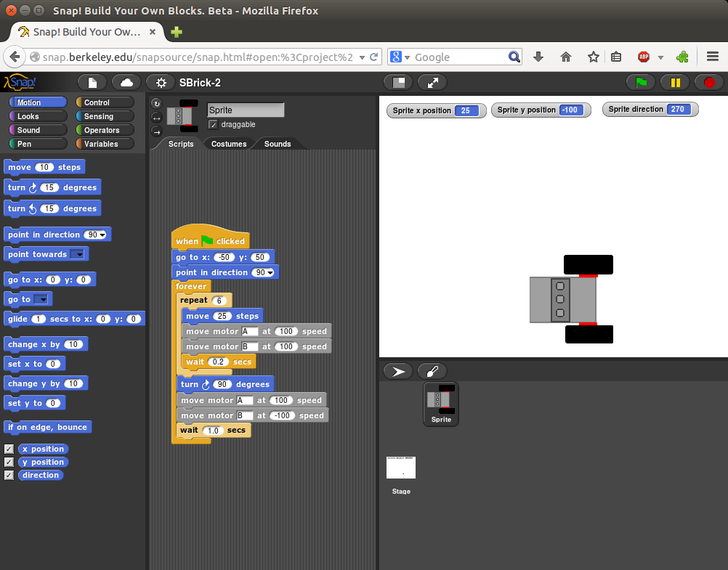Image resolution: width=728 pixels, height=570 pixels.
Task: Toggle full-screen presentation mode
Action: click(433, 83)
